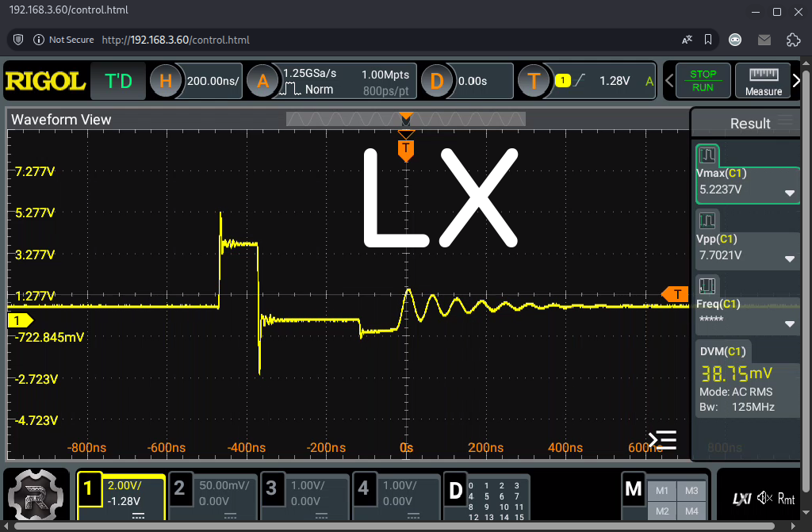Open the Result panel menu lines
812x532 pixels.
(786, 121)
